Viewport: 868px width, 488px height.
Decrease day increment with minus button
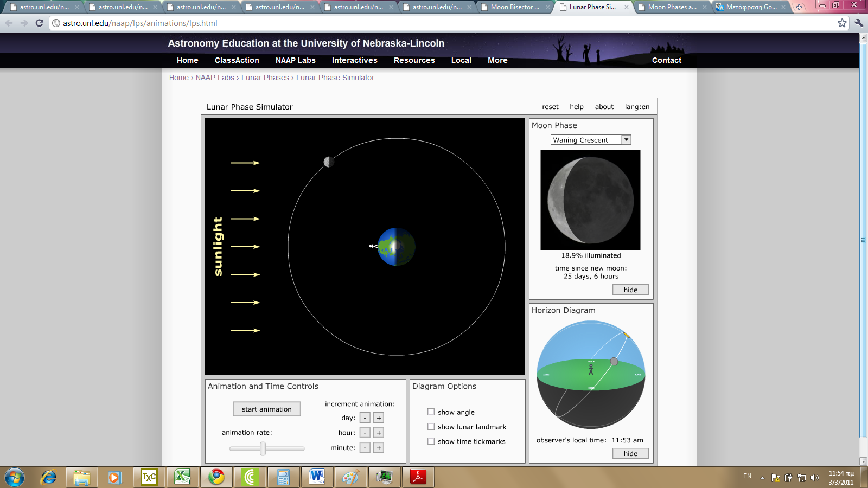click(365, 418)
